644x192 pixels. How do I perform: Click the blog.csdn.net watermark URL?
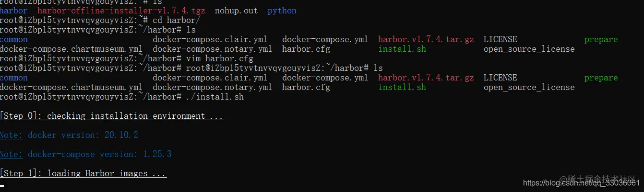(x=581, y=183)
